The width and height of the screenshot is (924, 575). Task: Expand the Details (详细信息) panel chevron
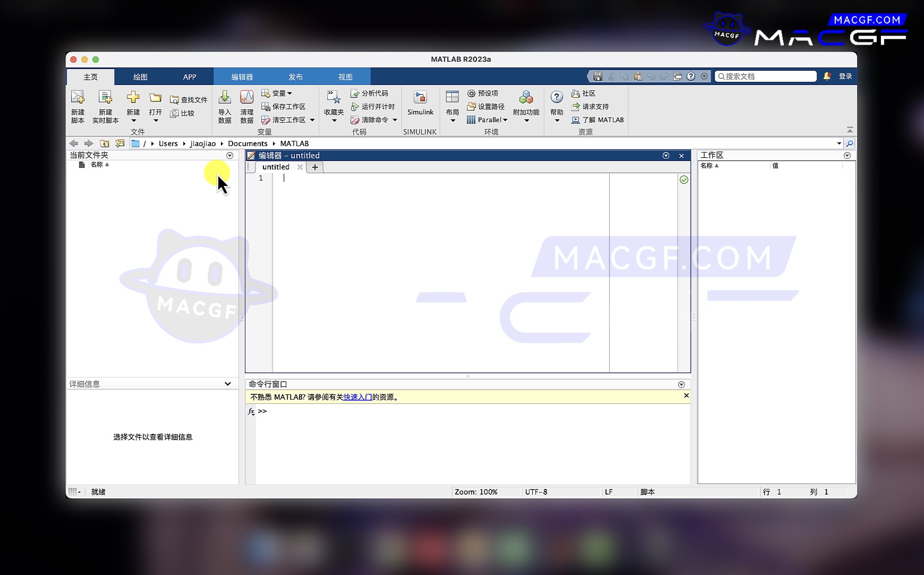228,384
